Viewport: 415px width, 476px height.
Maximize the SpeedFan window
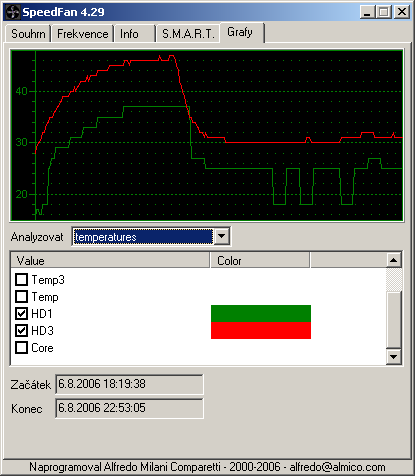click(384, 12)
